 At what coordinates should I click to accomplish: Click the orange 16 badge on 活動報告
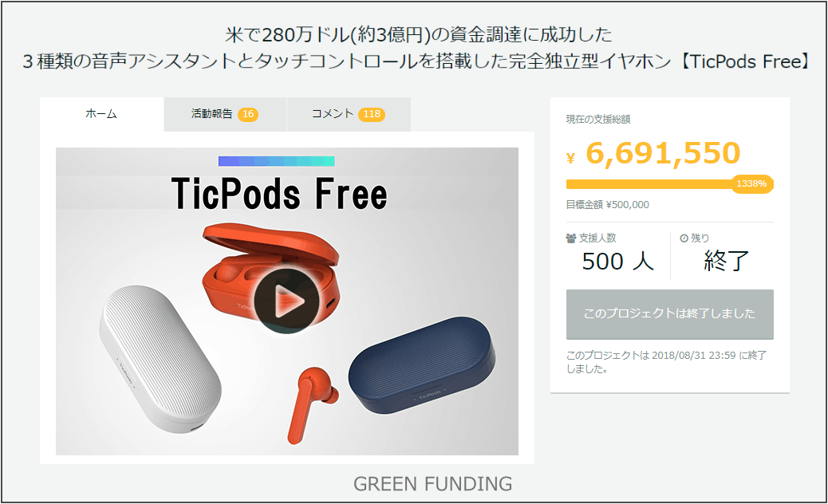tap(247, 114)
